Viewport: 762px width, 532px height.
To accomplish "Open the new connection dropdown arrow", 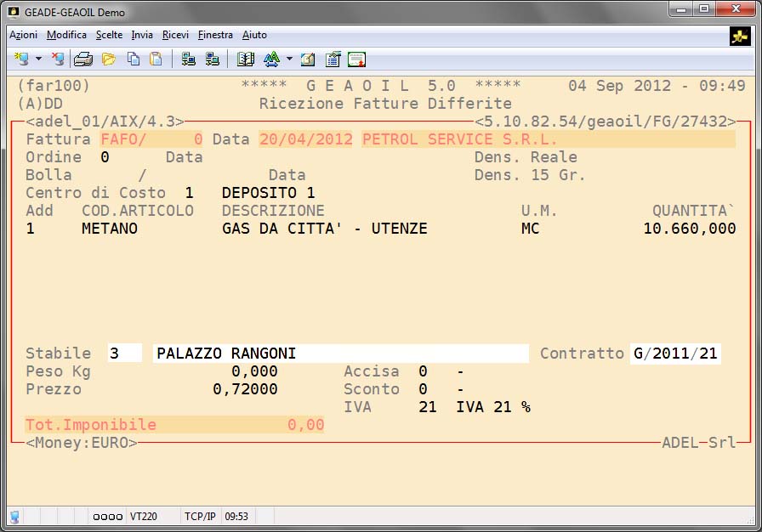I will click(38, 59).
